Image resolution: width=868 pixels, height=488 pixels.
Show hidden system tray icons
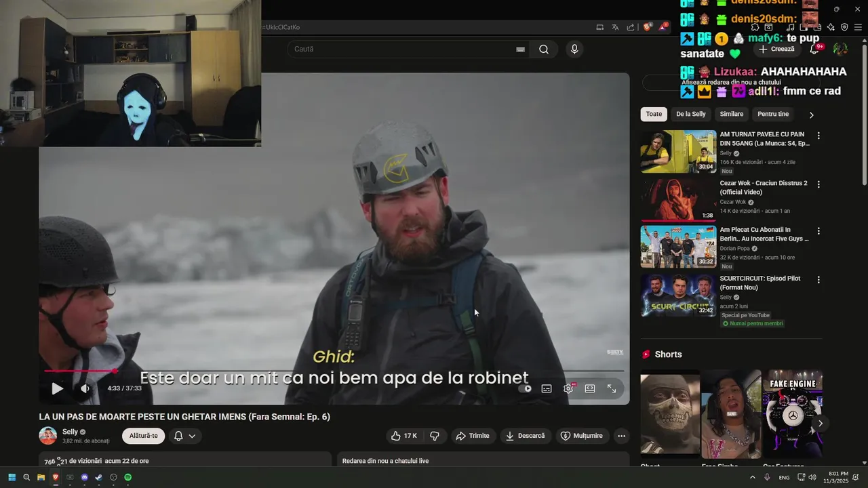tap(753, 477)
